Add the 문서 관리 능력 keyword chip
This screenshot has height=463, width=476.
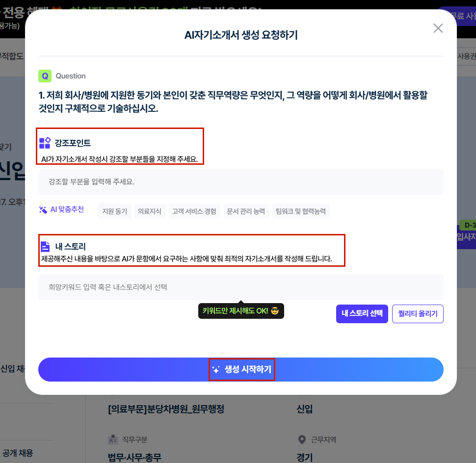(246, 211)
